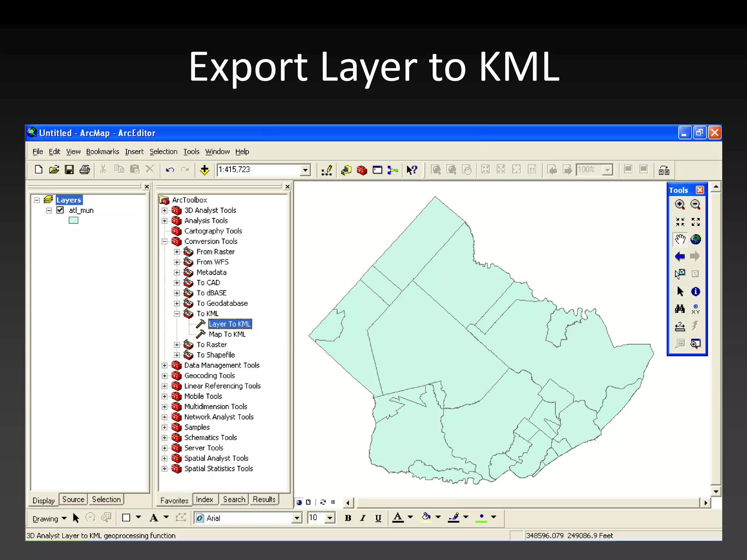Switch to data view globe button
This screenshot has height=560, width=747.
tap(299, 502)
